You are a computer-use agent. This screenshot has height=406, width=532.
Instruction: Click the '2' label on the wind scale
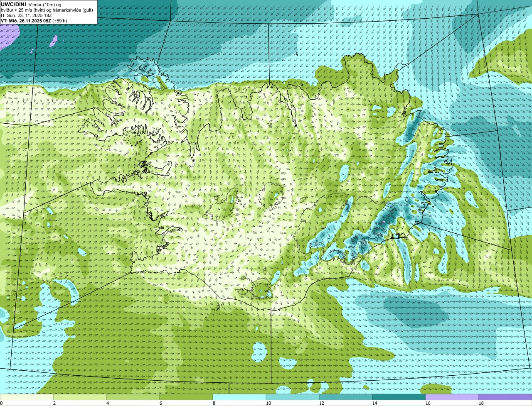pos(54,403)
